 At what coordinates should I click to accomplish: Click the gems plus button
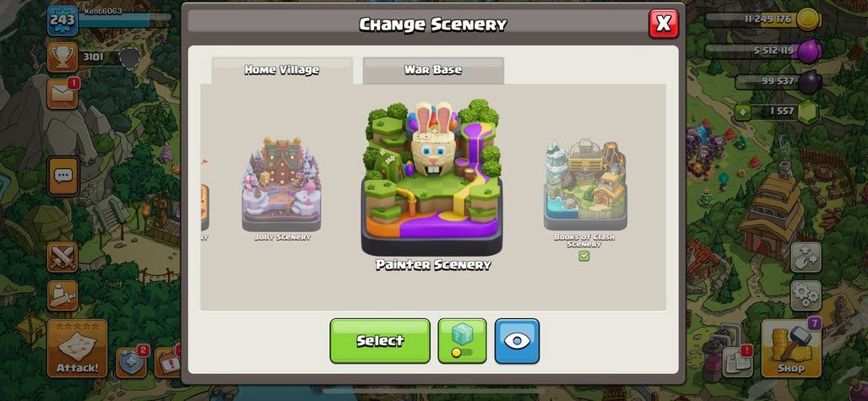point(742,111)
